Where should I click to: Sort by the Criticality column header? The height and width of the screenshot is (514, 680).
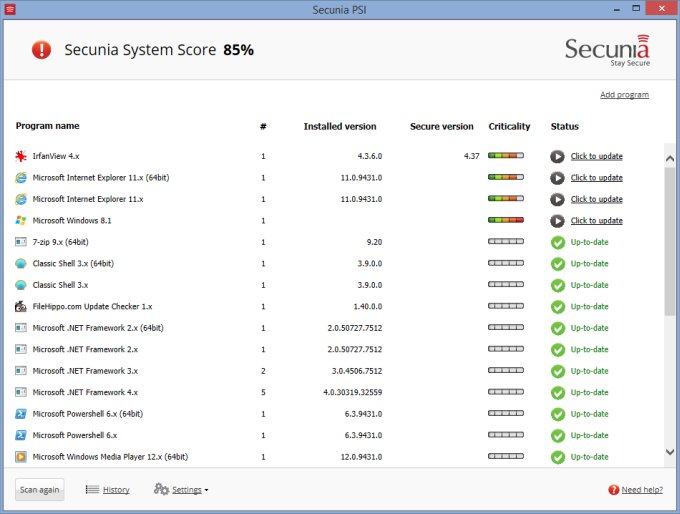tap(509, 127)
